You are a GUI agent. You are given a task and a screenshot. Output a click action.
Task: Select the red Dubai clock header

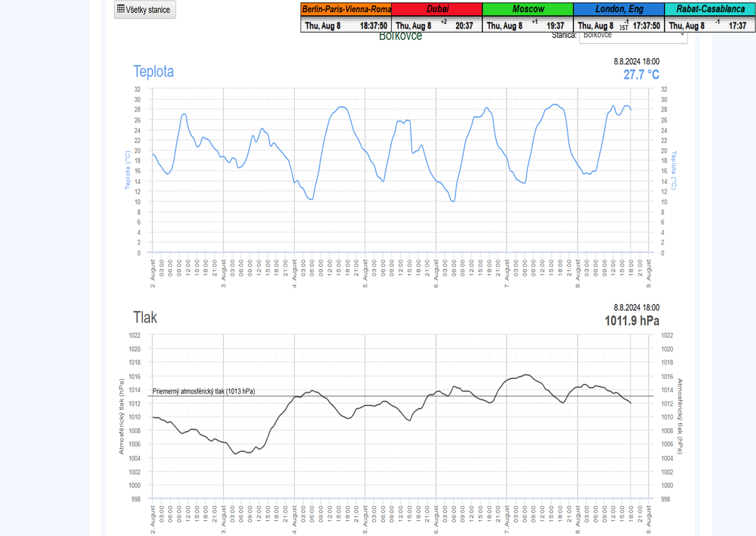pos(437,9)
